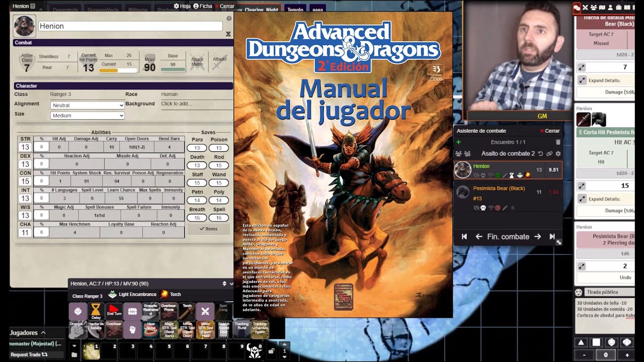Click the Tracking: Rural skill action
Image resolution: width=644 pixels, height=362 pixels.
(241, 330)
